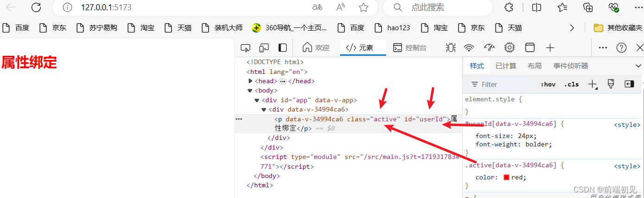The width and height of the screenshot is (644, 198).
Task: Switch to the 控制台 Console tab
Action: (x=410, y=47)
